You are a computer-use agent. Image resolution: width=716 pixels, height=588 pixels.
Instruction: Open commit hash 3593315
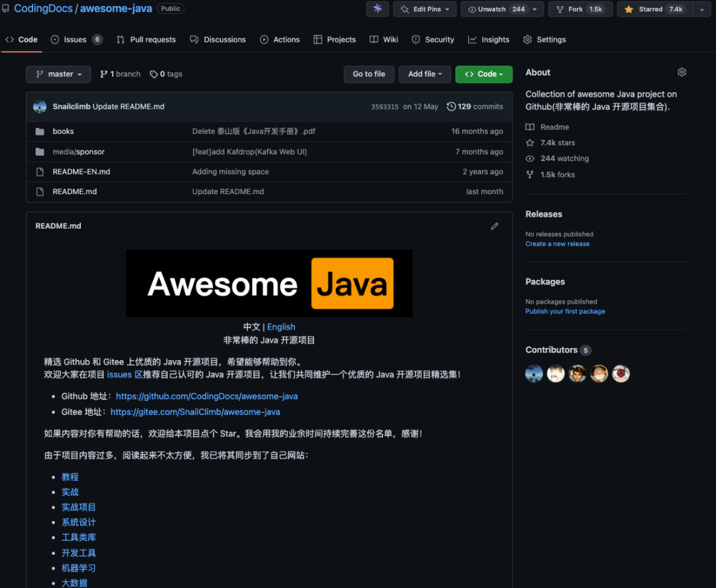pyautogui.click(x=385, y=107)
